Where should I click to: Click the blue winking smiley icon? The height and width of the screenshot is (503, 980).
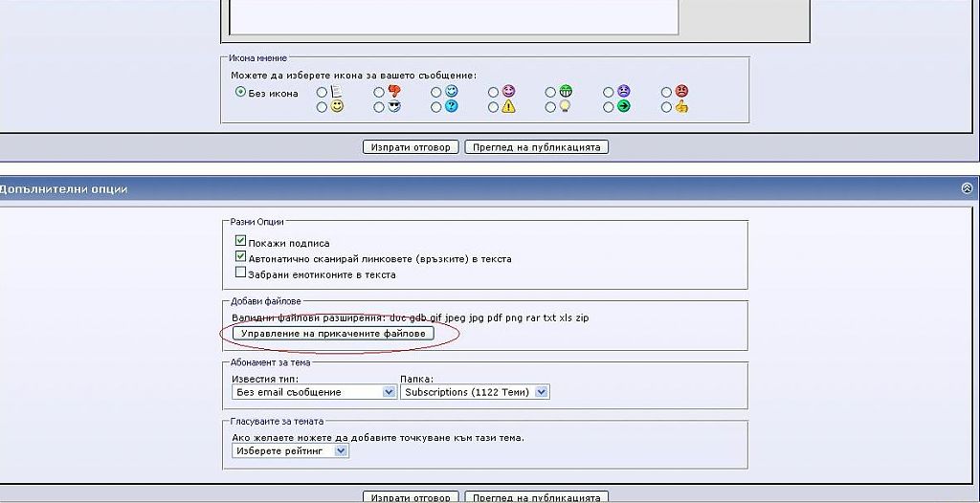pyautogui.click(x=452, y=91)
